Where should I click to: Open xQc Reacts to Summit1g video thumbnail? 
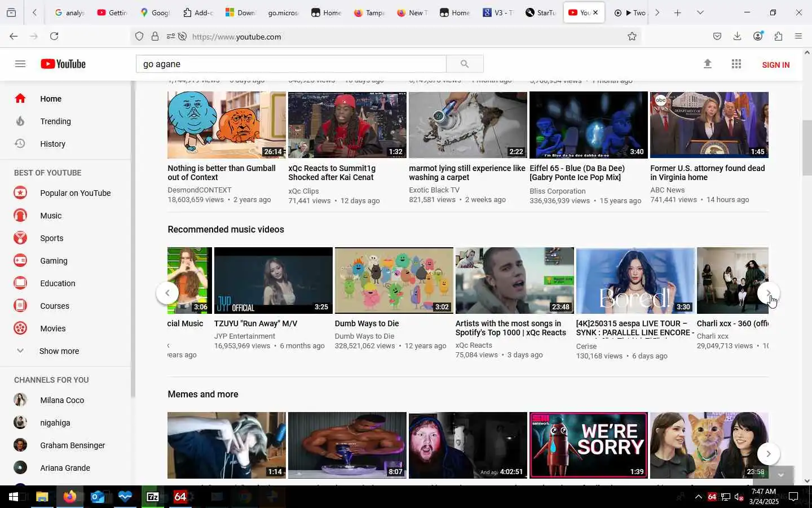pos(347,125)
